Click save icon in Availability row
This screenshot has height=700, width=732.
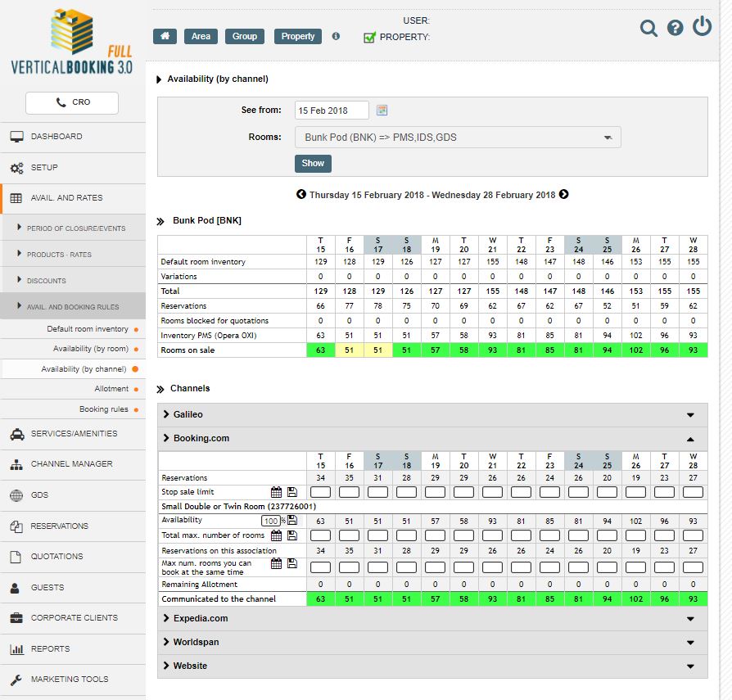pyautogui.click(x=292, y=520)
